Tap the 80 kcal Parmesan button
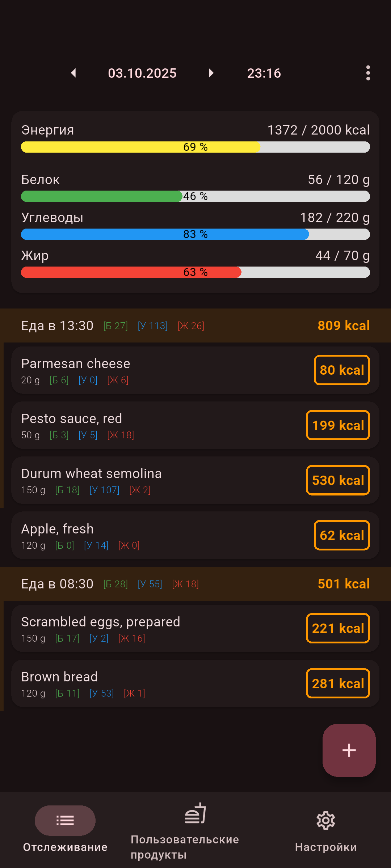Screen dimensions: 391x868 coord(342,370)
